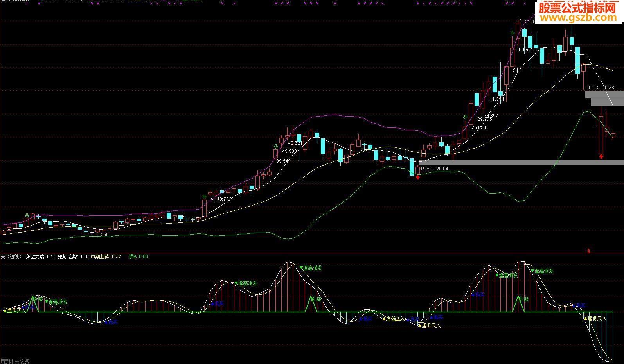Click the red $ marker above indicator pane
The width and height of the screenshot is (624, 364).
(589, 251)
